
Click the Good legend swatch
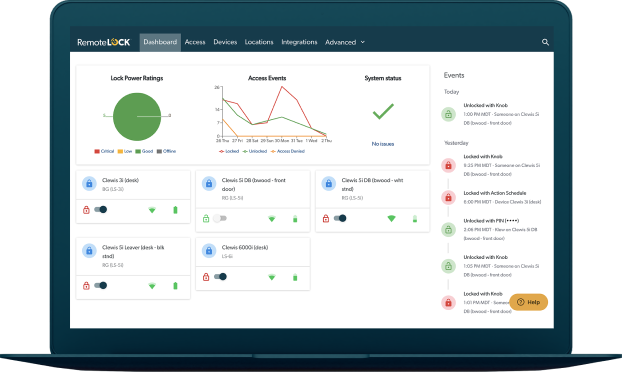[138, 151]
